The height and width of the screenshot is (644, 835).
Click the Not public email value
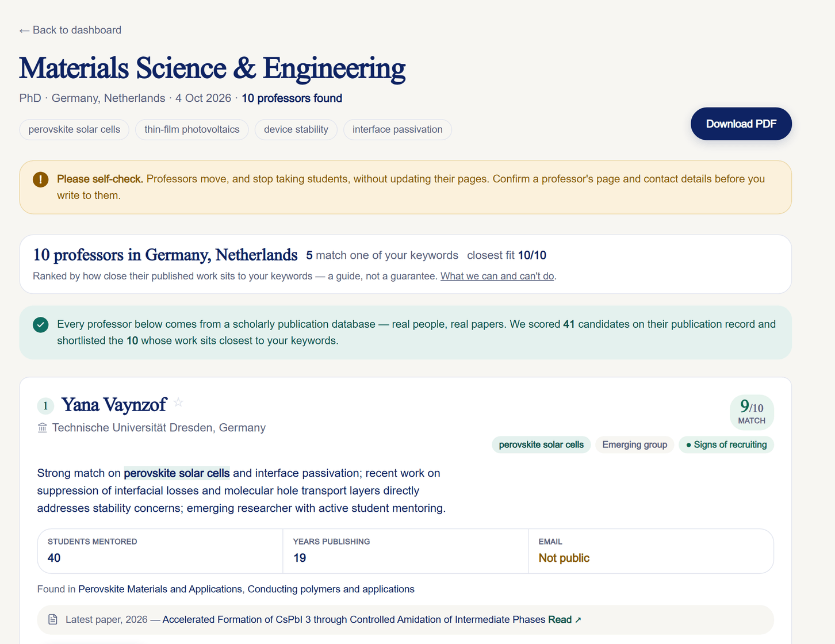pyautogui.click(x=564, y=558)
